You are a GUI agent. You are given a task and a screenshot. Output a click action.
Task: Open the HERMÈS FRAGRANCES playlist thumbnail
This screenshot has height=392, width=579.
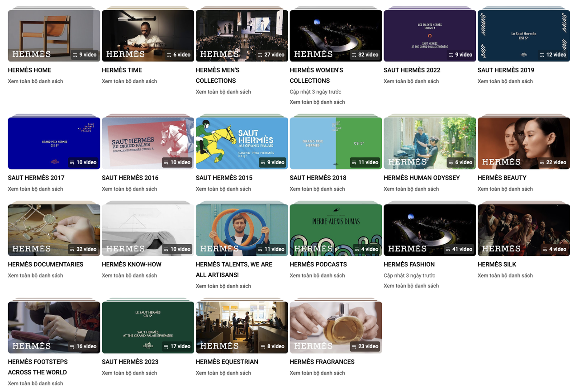[x=336, y=327]
